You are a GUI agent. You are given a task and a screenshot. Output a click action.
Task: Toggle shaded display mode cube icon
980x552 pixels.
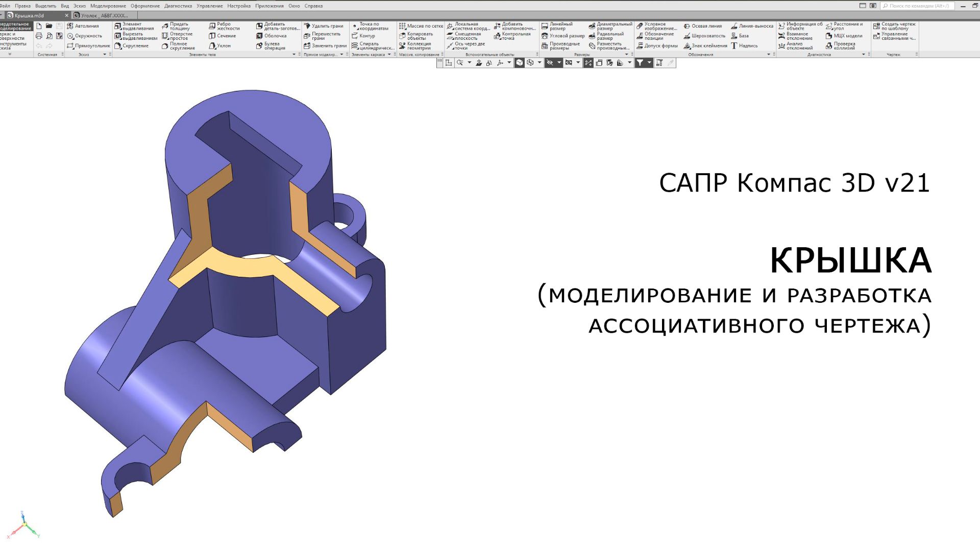click(520, 63)
